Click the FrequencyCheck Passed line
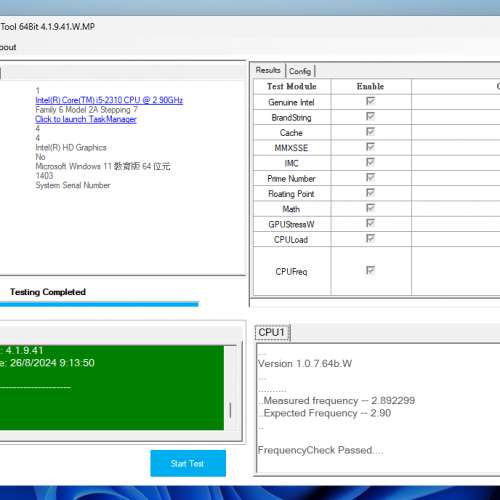 tap(320, 450)
